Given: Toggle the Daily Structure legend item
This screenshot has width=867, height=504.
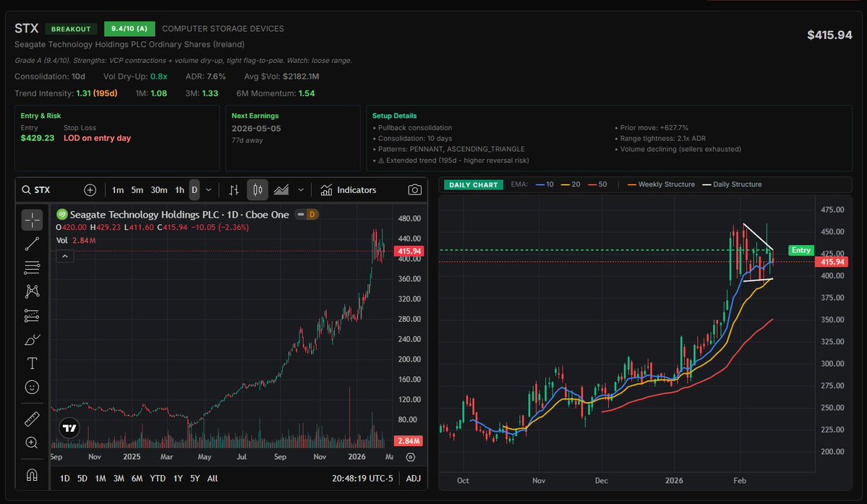Looking at the screenshot, I should click(732, 184).
